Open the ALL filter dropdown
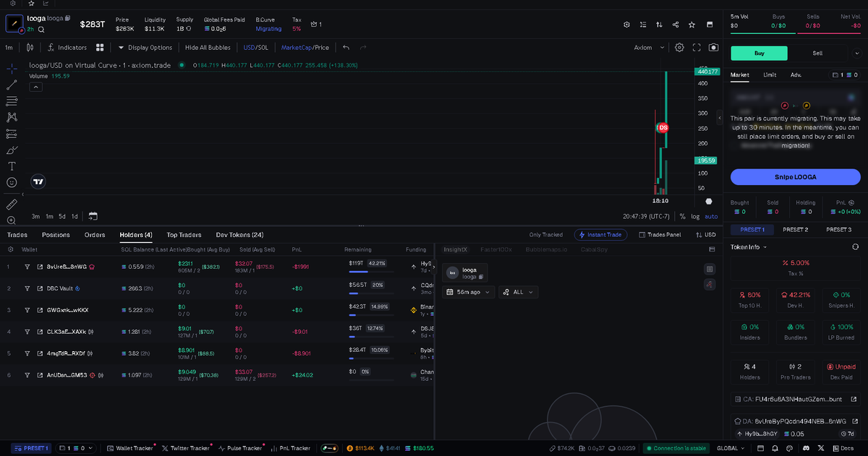Screen dimensions: 868x456 coord(519,292)
